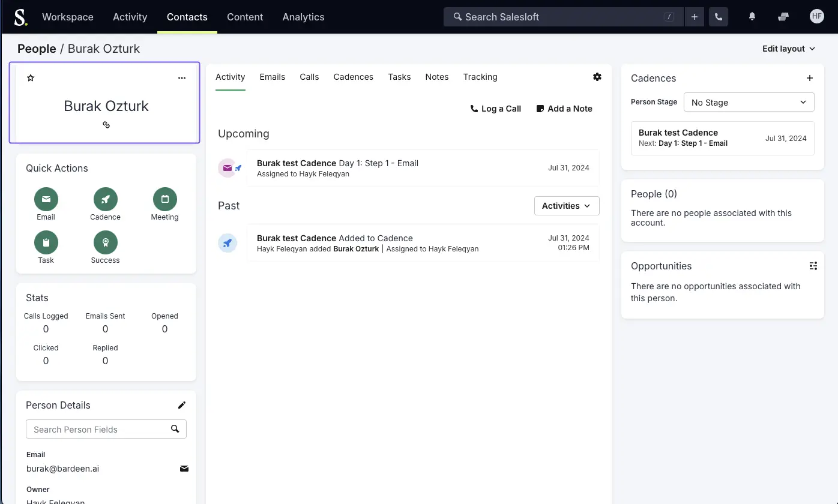Click the Email quick action icon
This screenshot has height=504, width=838.
[46, 199]
